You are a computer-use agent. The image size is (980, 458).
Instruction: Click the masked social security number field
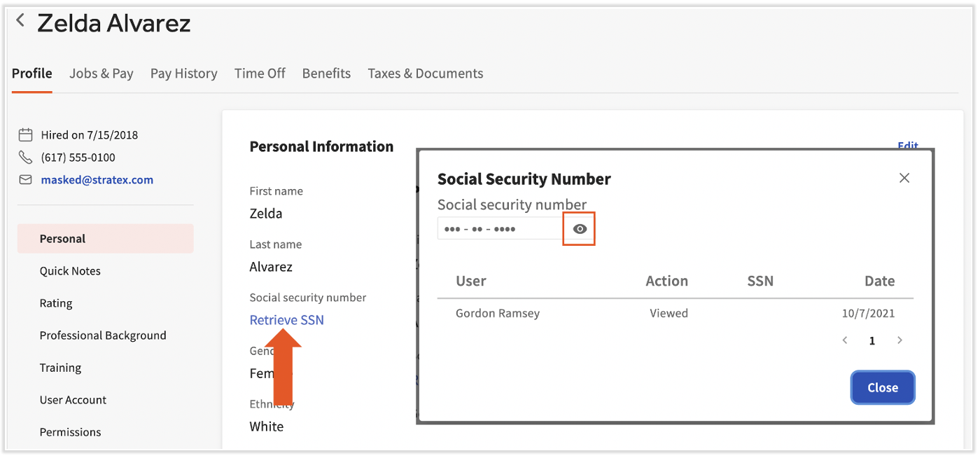point(500,229)
